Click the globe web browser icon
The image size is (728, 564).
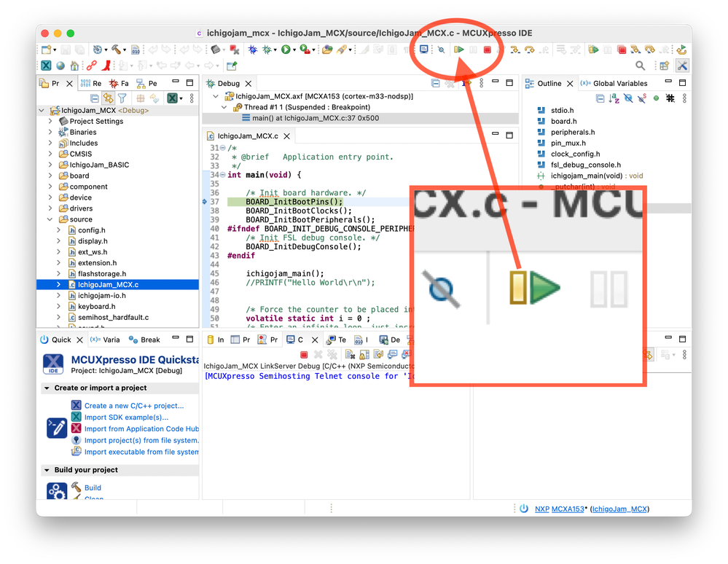[x=60, y=66]
